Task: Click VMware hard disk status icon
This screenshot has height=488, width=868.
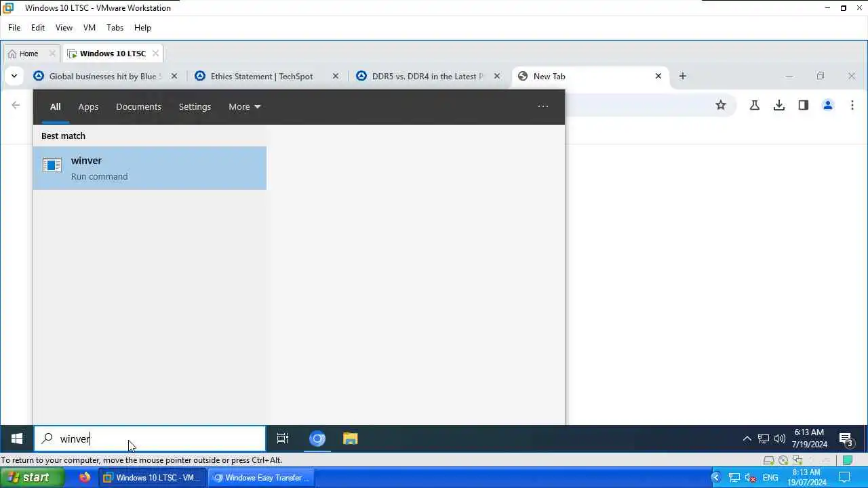Action: 769,460
